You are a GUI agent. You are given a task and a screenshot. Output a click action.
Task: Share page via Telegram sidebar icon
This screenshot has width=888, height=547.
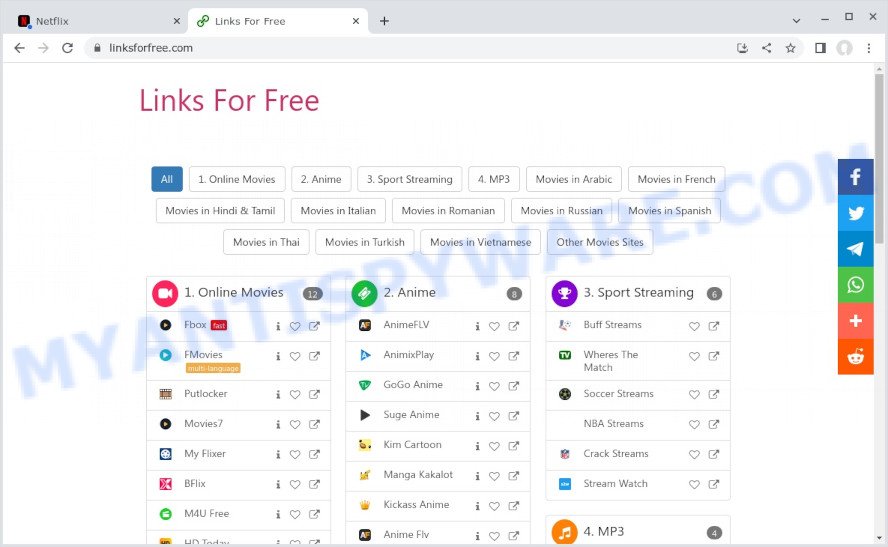point(855,249)
